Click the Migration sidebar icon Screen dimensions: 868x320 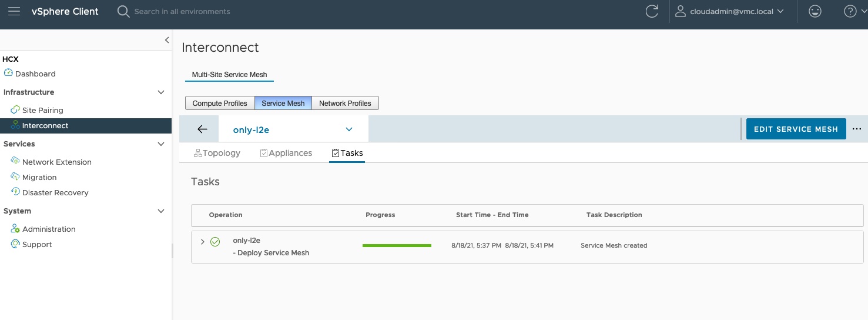(15, 176)
